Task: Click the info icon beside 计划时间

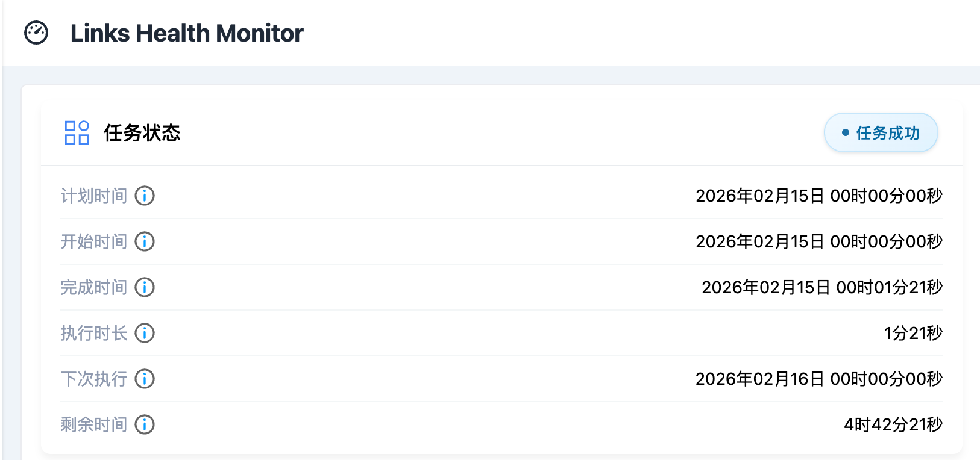Action: 145,196
